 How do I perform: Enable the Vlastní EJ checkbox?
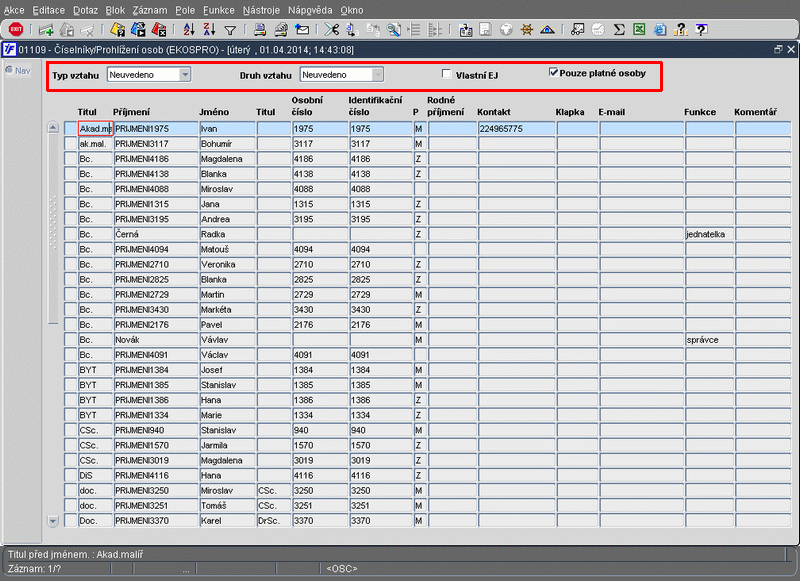click(447, 74)
